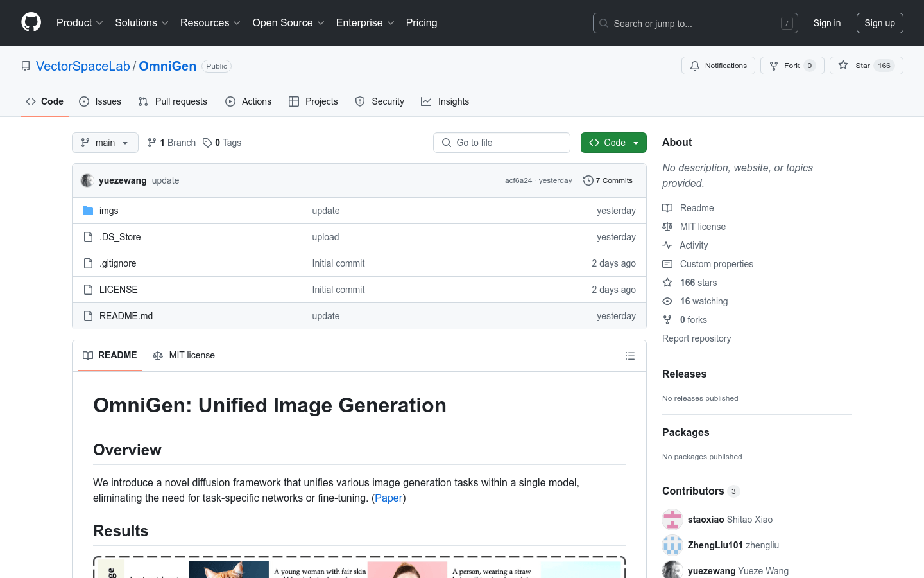This screenshot has height=578, width=924.
Task: View 16 watching list
Action: 696,301
